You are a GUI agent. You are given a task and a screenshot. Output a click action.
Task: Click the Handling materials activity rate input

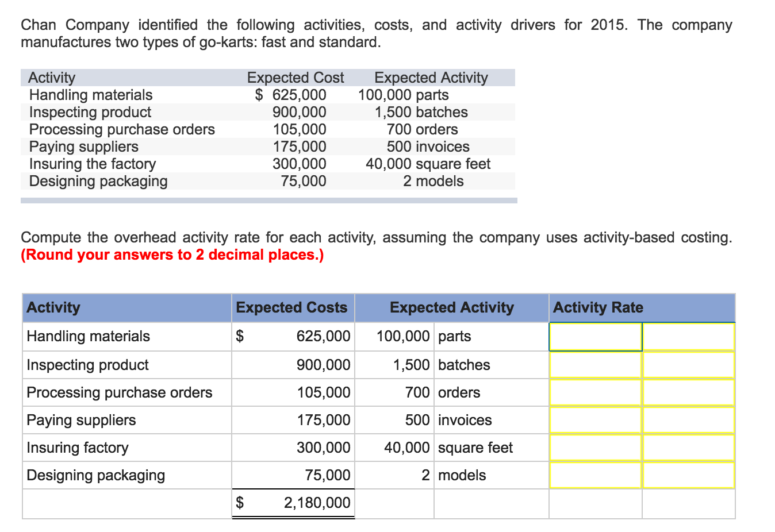[595, 337]
